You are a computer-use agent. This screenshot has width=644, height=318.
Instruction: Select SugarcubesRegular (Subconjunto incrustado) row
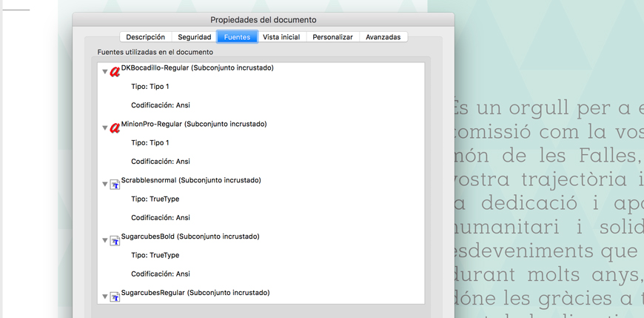coord(195,293)
